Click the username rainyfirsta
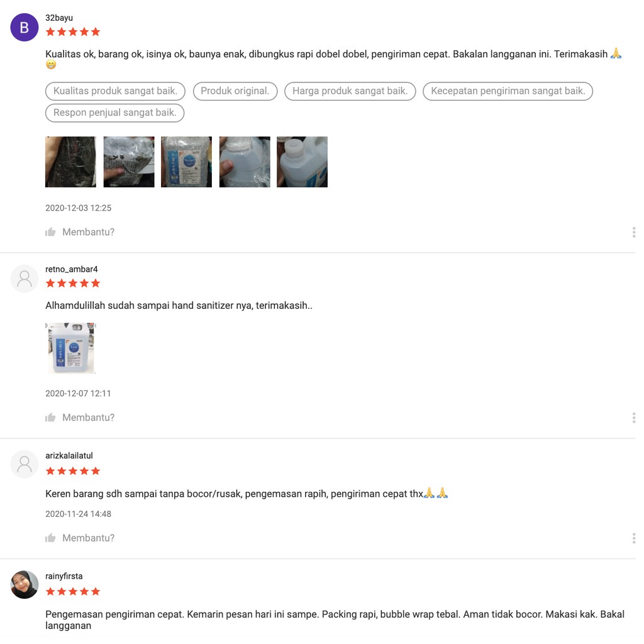Screen dimensions: 644x644 [x=64, y=576]
